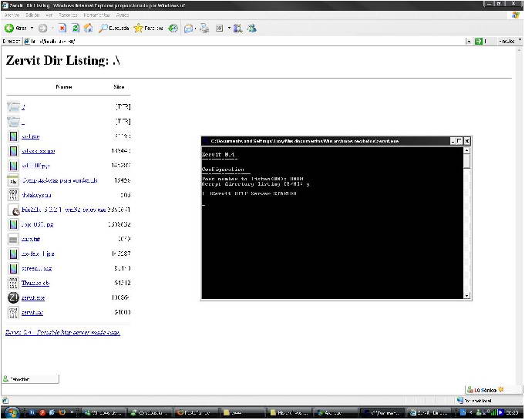Click the text file icon
525x420 pixels.
point(13,239)
